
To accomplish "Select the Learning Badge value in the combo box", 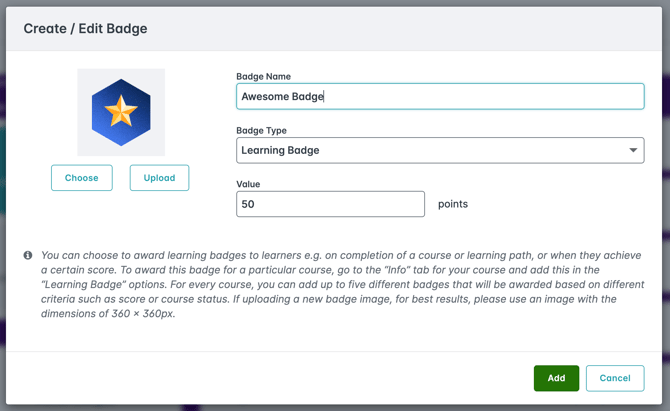I will point(280,150).
